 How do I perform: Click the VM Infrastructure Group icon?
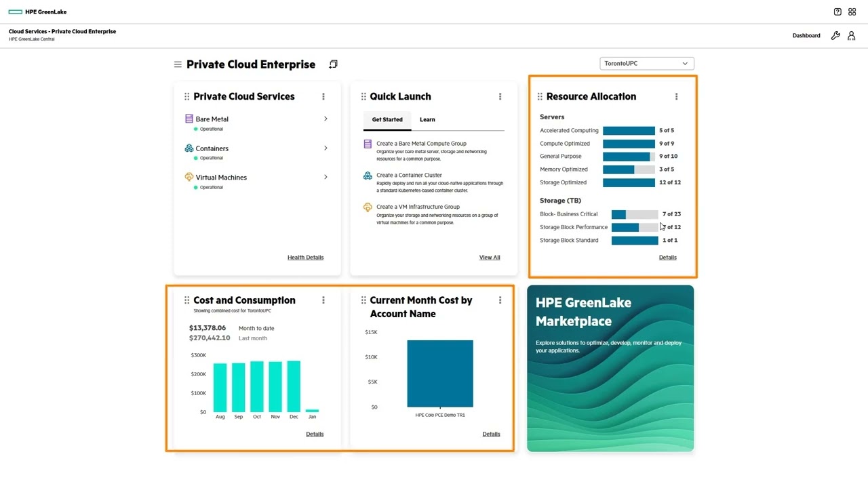click(368, 207)
